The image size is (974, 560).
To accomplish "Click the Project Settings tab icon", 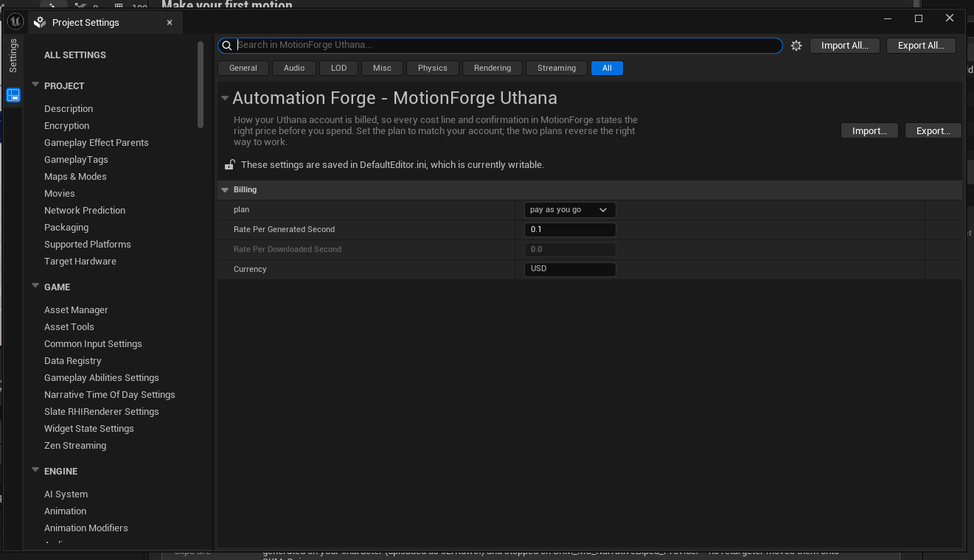I will click(x=40, y=22).
